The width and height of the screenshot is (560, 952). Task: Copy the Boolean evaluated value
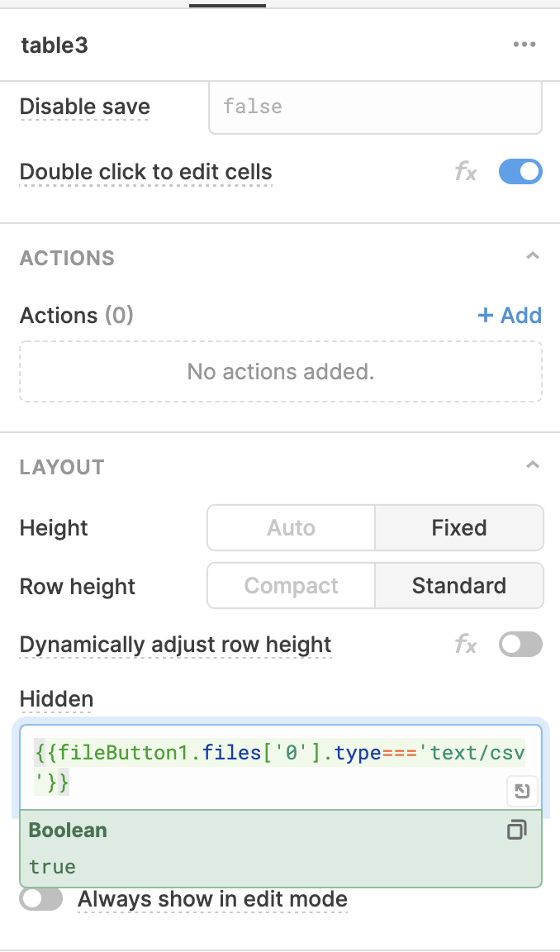[x=516, y=830]
